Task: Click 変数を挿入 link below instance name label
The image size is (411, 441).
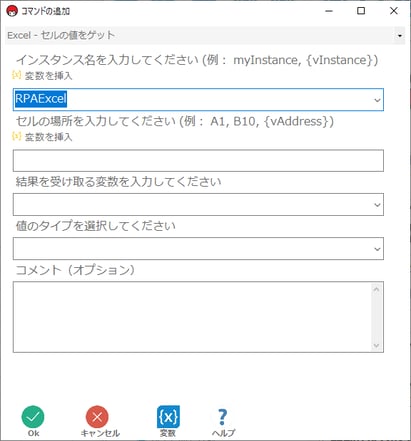Action: 49,76
